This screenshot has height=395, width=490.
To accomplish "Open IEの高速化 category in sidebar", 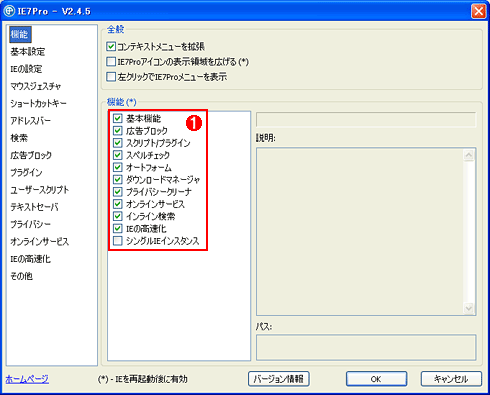I will [x=30, y=259].
